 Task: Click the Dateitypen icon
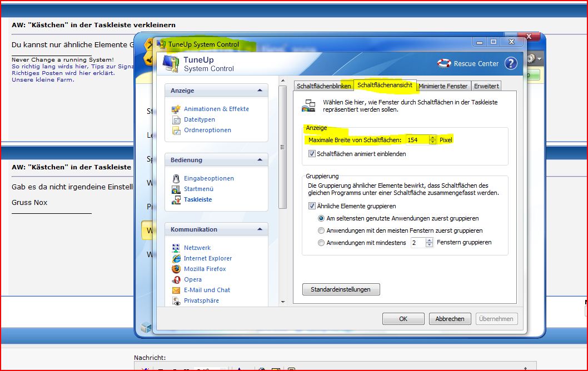point(176,119)
